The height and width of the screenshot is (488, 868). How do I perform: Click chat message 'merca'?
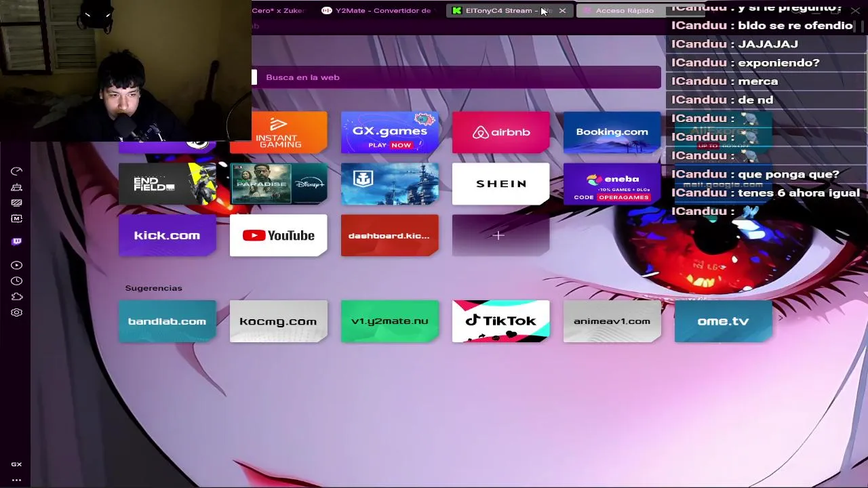tap(757, 81)
